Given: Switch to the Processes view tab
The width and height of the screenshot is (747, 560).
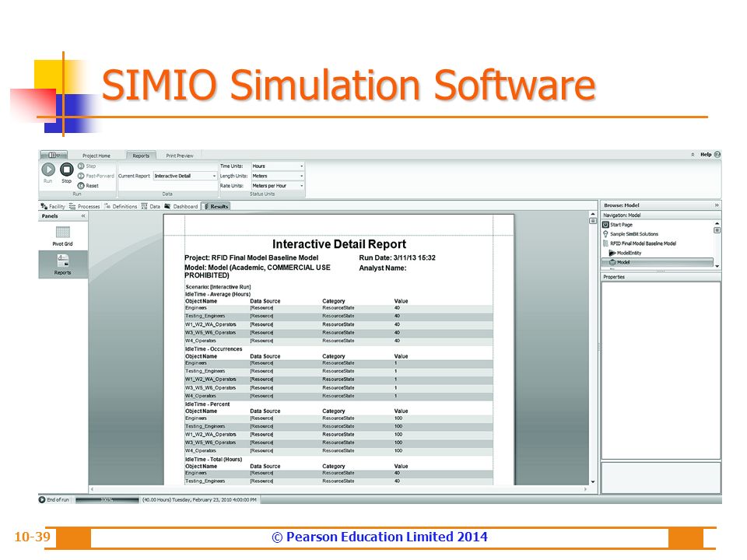Looking at the screenshot, I should [85, 206].
